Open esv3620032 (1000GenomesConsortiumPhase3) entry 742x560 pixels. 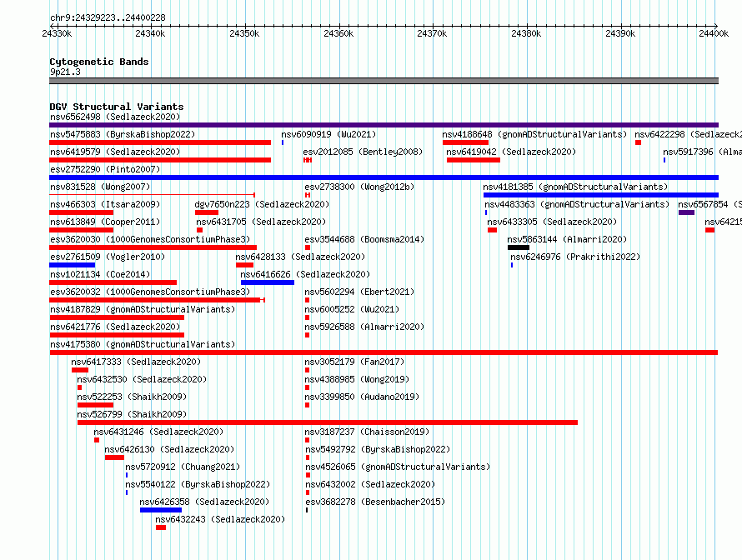(150, 292)
